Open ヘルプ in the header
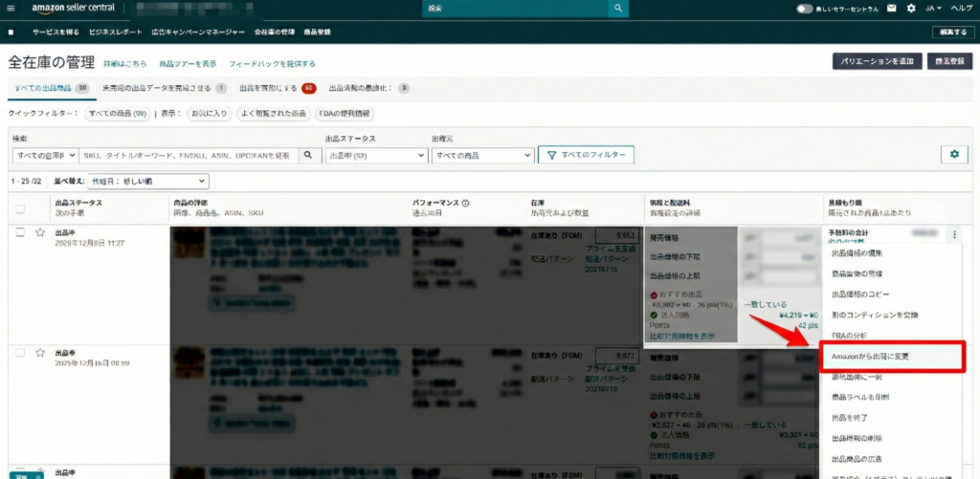This screenshot has height=479, width=980. click(x=961, y=9)
